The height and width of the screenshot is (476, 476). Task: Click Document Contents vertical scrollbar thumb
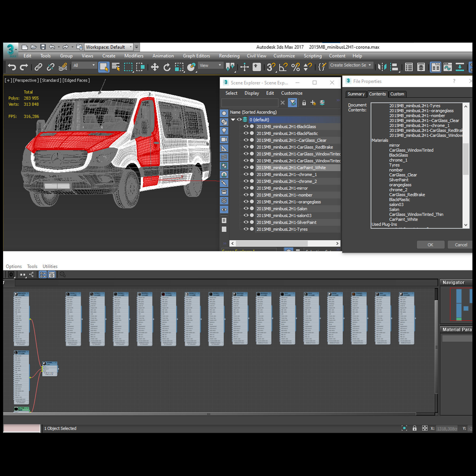465,159
